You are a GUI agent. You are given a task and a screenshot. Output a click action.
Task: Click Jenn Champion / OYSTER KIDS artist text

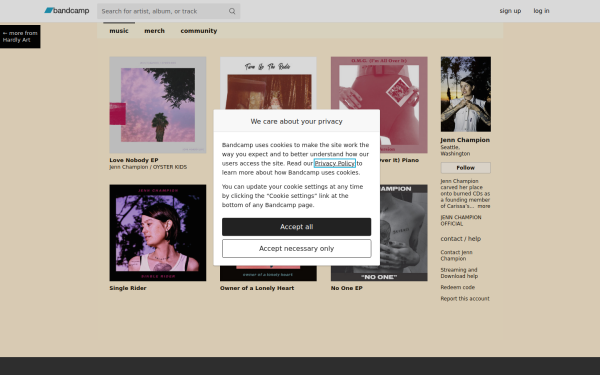(x=148, y=167)
